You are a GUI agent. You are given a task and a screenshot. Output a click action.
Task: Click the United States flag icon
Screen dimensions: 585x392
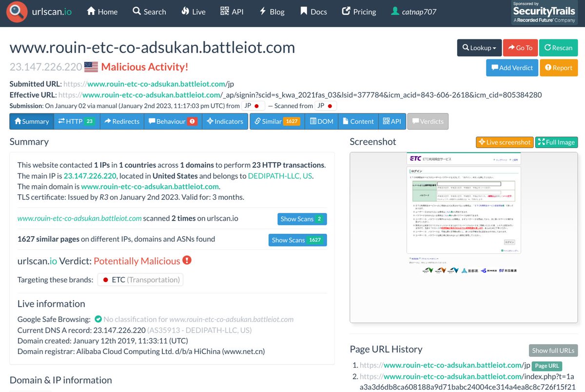(91, 67)
